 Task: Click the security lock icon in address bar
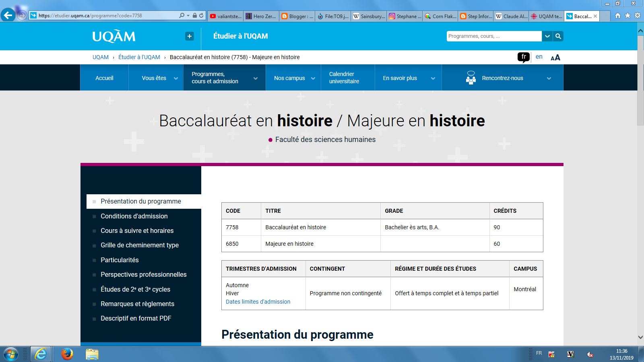[195, 15]
